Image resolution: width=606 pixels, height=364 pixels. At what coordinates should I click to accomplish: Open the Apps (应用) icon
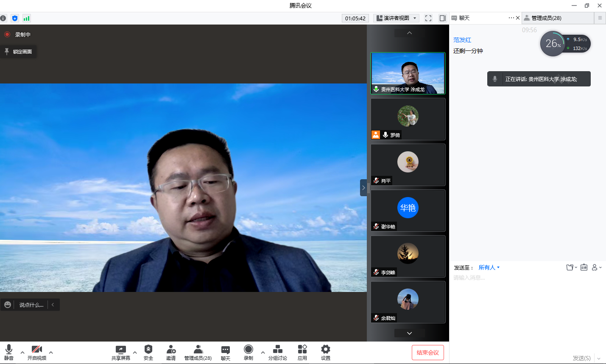pyautogui.click(x=302, y=350)
